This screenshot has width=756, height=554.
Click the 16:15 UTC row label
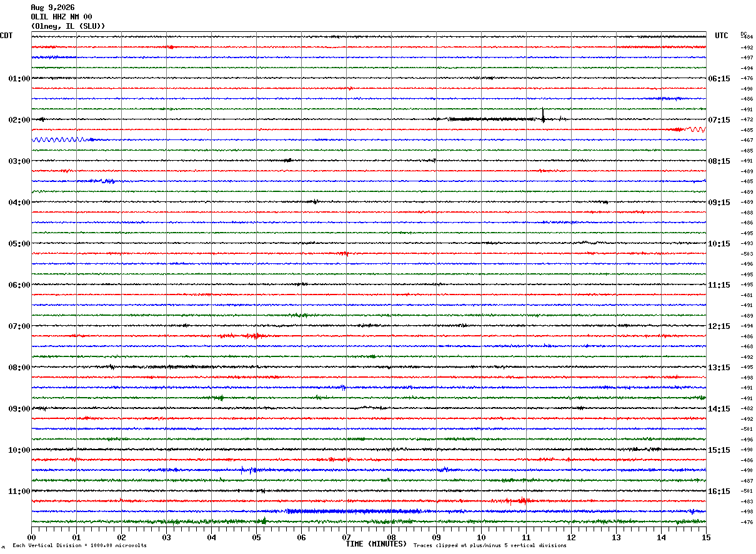tap(719, 491)
